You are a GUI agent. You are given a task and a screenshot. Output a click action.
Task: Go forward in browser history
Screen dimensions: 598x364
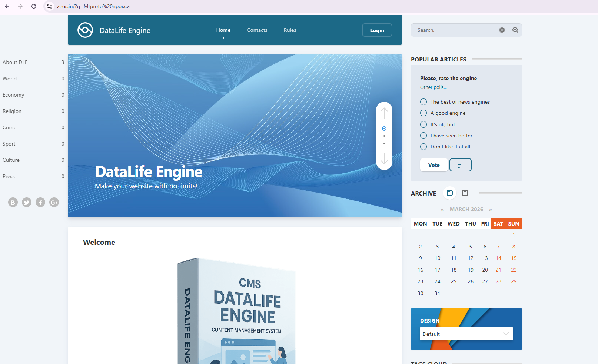click(20, 6)
